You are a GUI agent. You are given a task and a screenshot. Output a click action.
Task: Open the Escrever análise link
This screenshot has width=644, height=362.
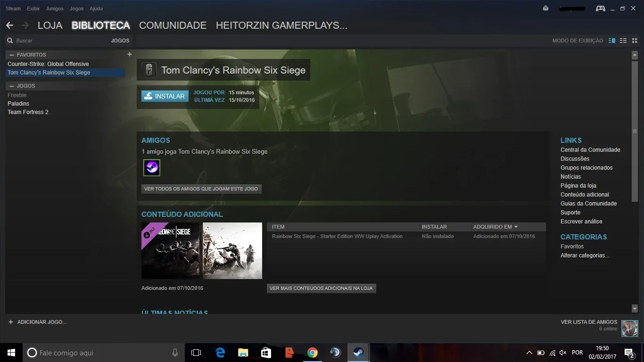(581, 222)
